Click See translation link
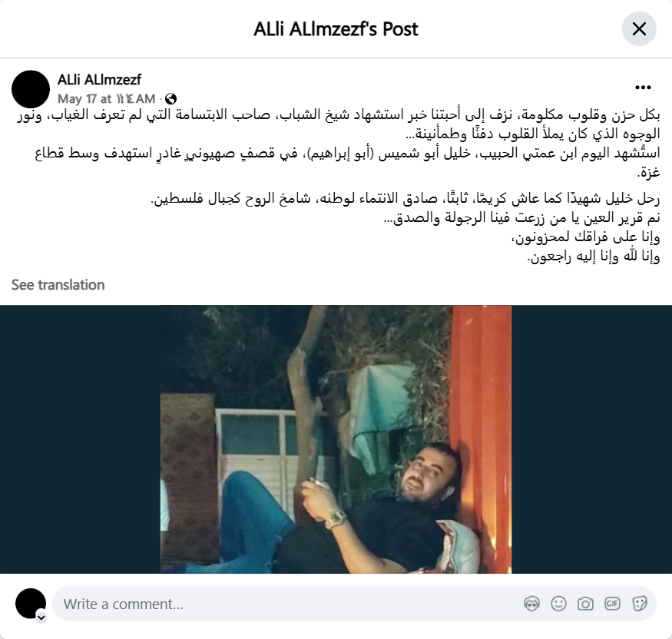This screenshot has height=639, width=672. click(58, 285)
